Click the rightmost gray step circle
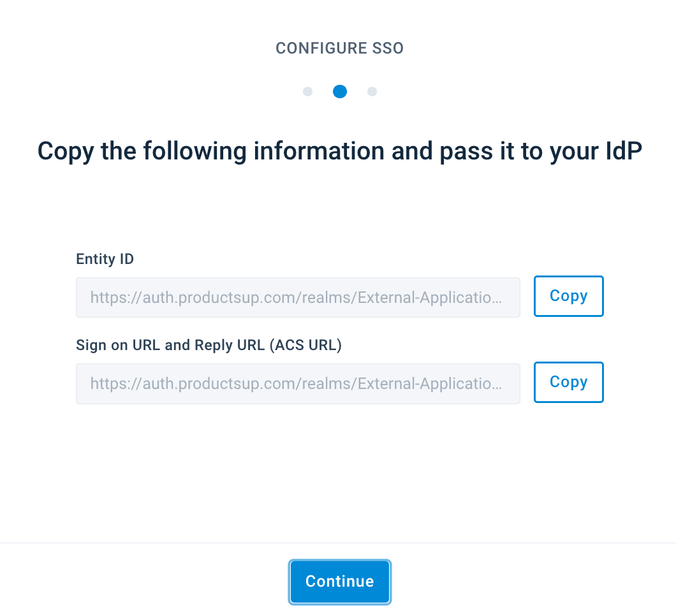This screenshot has width=676, height=616. (x=372, y=92)
